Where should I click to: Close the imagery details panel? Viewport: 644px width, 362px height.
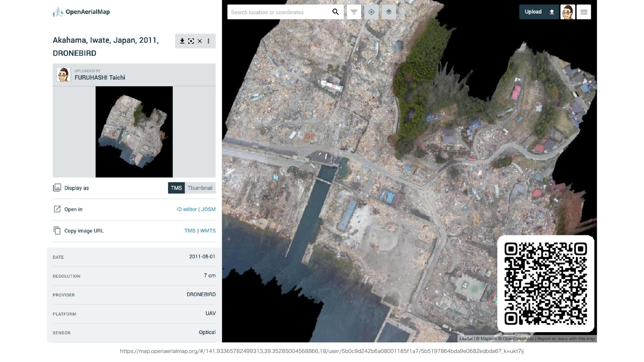[x=200, y=41]
